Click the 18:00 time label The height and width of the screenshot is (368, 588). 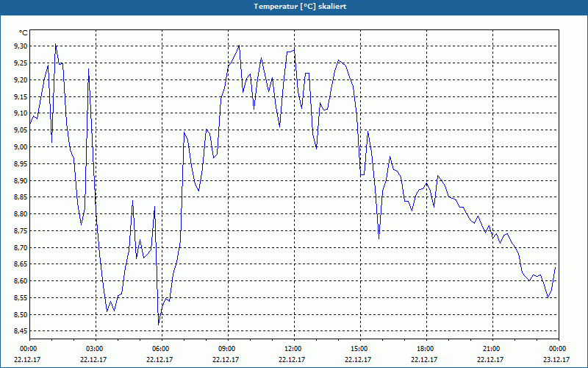click(x=426, y=349)
